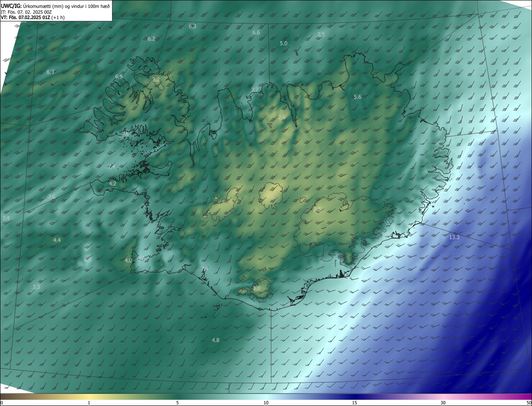Click the 7.6 map value
This screenshot has height=406, width=532.
tap(52, 196)
